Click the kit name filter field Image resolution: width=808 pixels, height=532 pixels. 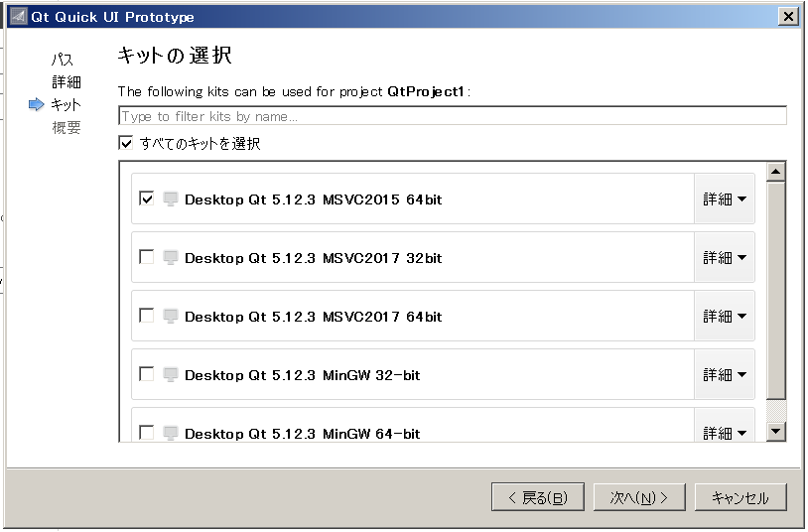(453, 115)
